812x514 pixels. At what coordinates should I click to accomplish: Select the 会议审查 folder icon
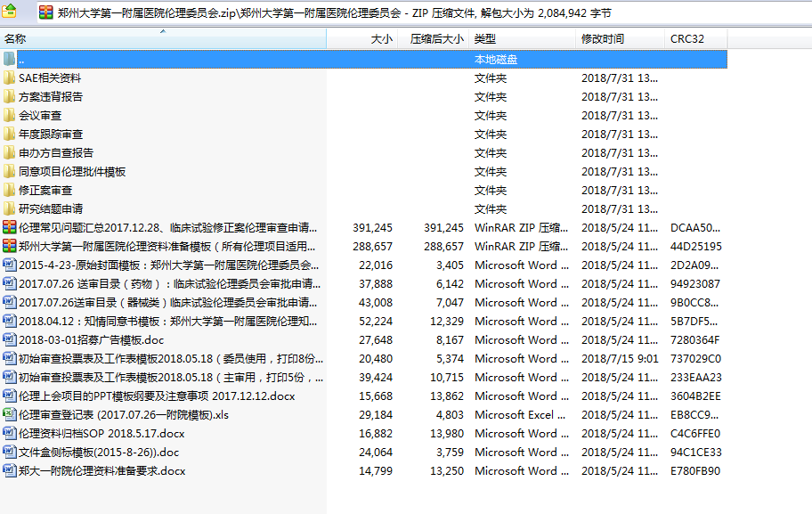tap(9, 115)
